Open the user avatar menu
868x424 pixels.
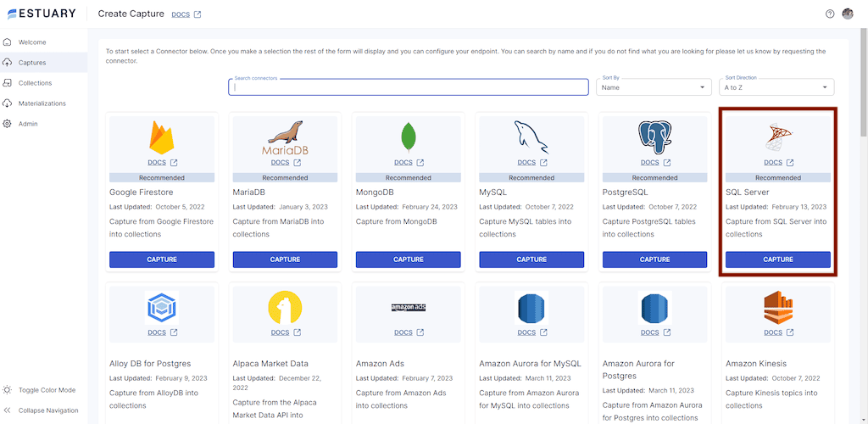coord(848,14)
